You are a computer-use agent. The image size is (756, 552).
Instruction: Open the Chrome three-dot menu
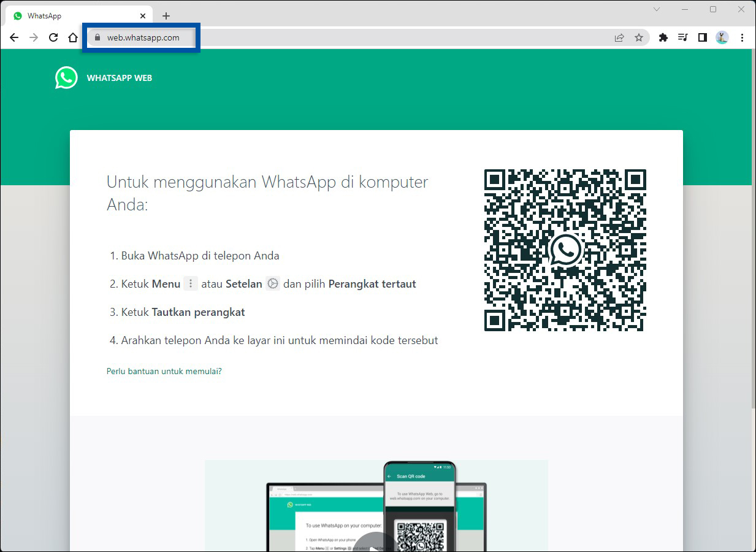pyautogui.click(x=743, y=37)
